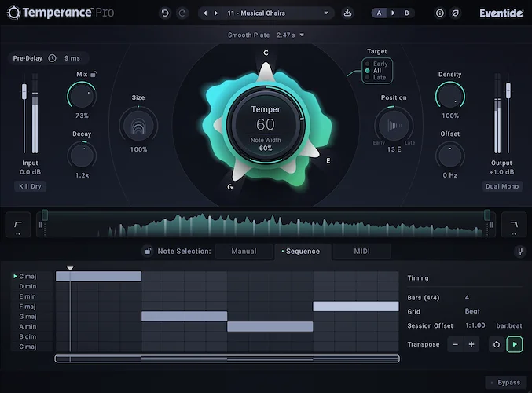The height and width of the screenshot is (393, 532).
Task: Select the E min sequence row
Action: point(28,296)
